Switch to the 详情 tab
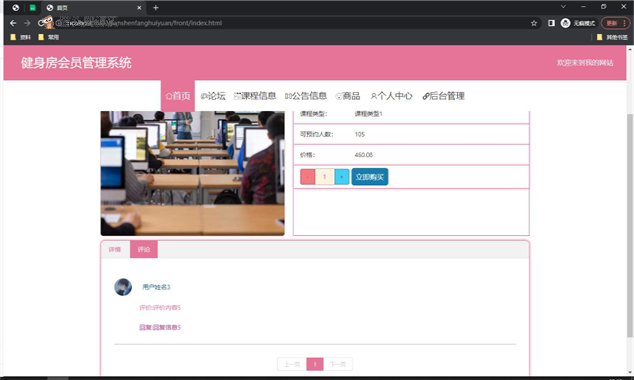 tap(115, 249)
